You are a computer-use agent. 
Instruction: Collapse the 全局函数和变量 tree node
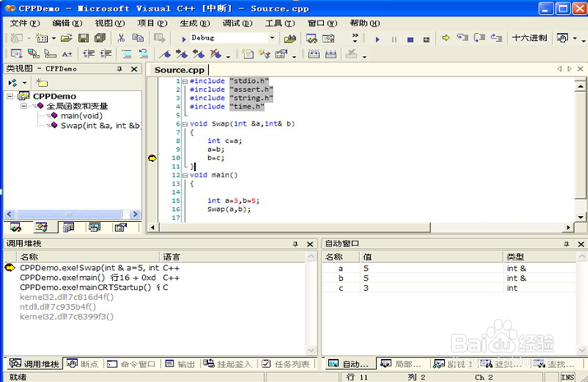point(24,106)
